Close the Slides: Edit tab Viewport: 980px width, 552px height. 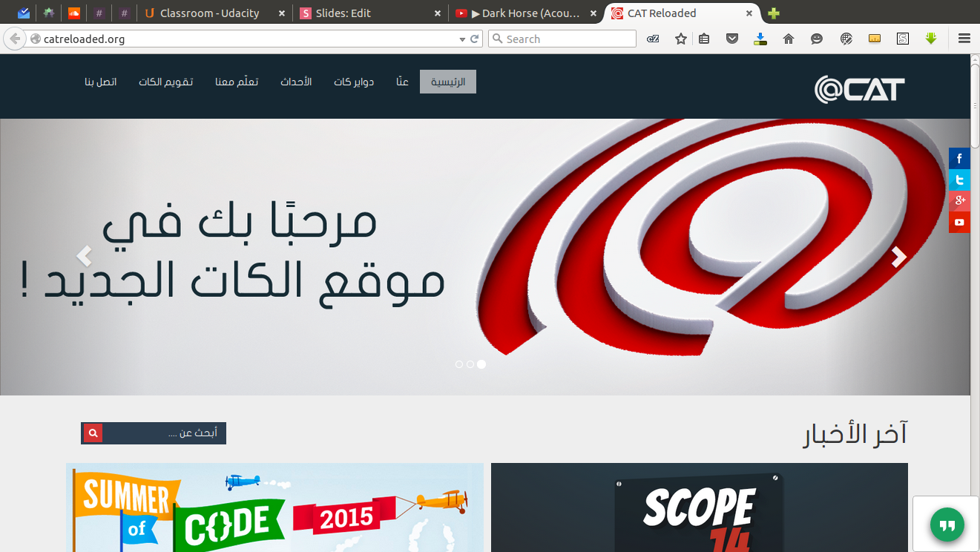438,13
